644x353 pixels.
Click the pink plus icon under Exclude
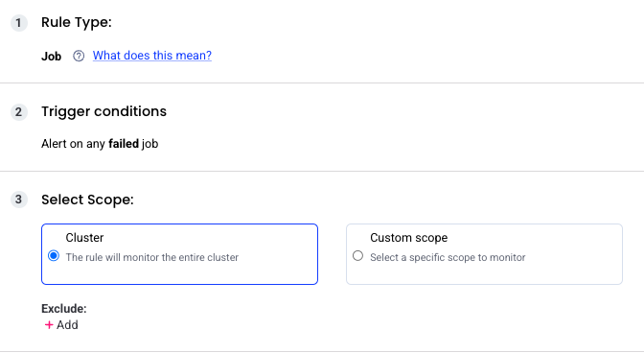(x=49, y=325)
